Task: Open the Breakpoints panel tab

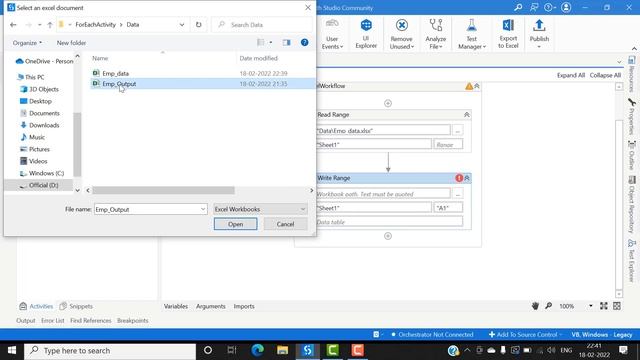Action: pyautogui.click(x=133, y=320)
